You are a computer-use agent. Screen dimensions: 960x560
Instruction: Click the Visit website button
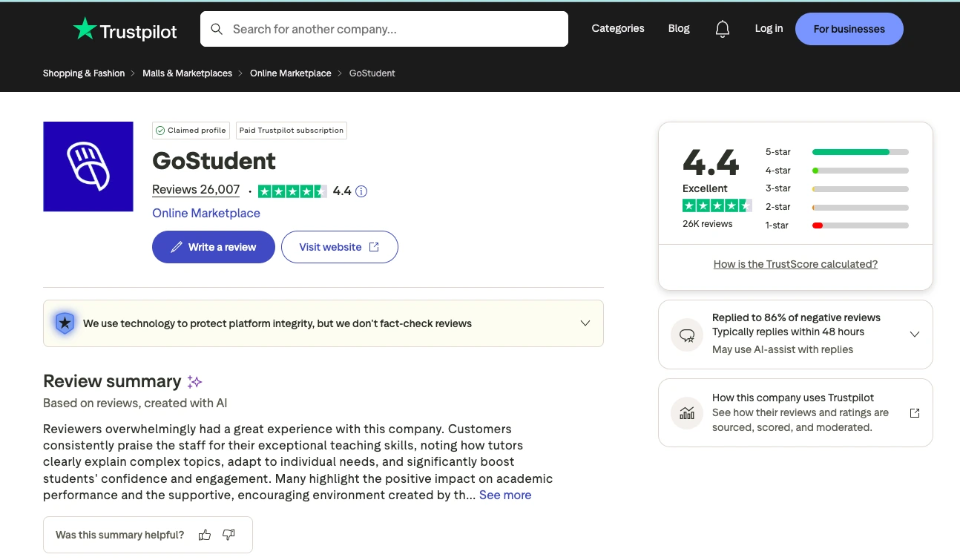[x=340, y=247]
